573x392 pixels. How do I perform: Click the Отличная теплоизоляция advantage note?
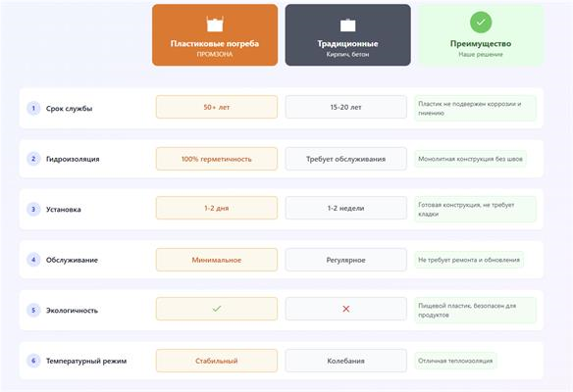click(455, 361)
